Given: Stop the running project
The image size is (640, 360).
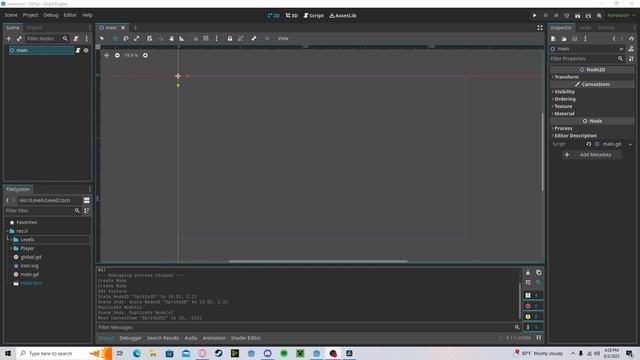Looking at the screenshot, I should pyautogui.click(x=556, y=16).
